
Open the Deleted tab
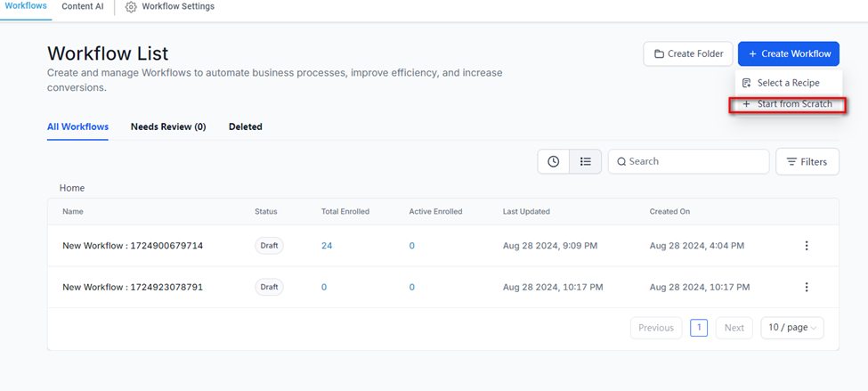pyautogui.click(x=245, y=126)
